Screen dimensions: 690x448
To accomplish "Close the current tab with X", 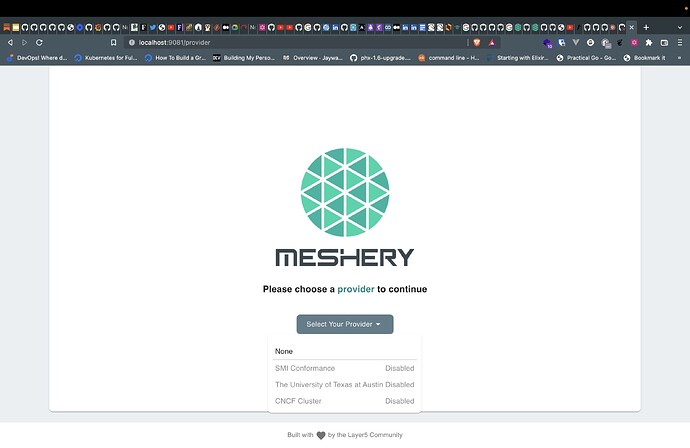I will 631,27.
